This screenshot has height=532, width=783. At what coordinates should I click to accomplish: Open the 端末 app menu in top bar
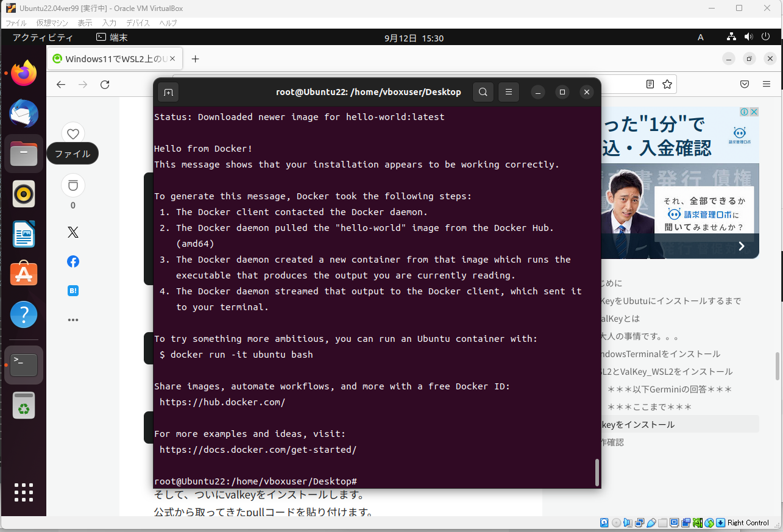[x=112, y=38]
